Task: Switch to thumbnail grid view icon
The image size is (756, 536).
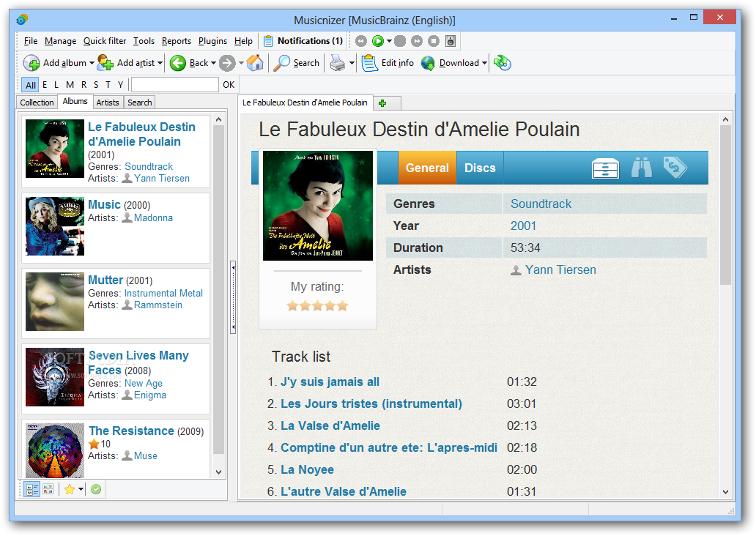Action: tap(48, 489)
